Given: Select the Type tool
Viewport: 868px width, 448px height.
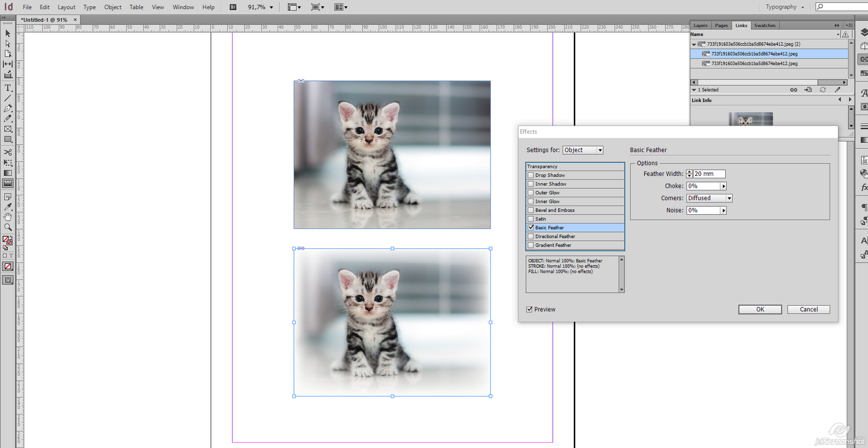Looking at the screenshot, I should point(8,88).
